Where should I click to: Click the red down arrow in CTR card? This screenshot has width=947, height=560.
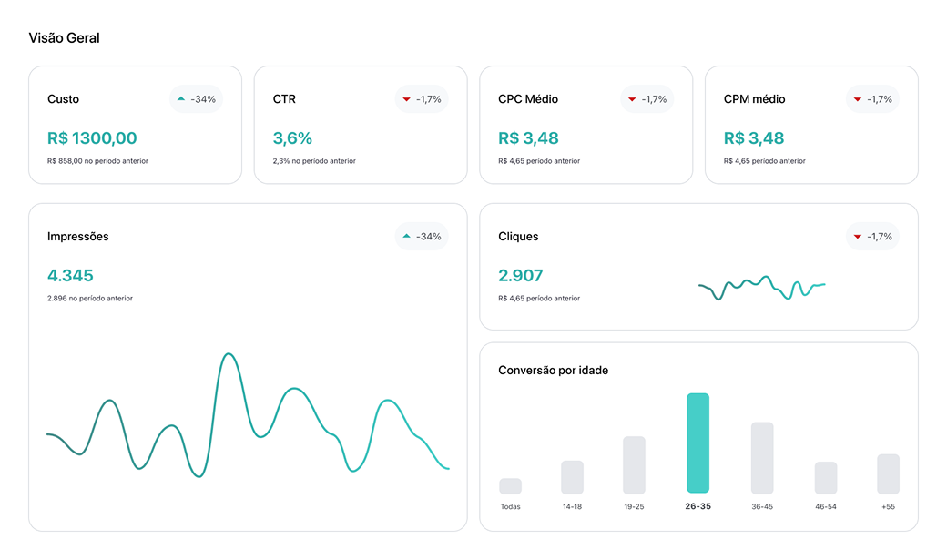click(406, 98)
